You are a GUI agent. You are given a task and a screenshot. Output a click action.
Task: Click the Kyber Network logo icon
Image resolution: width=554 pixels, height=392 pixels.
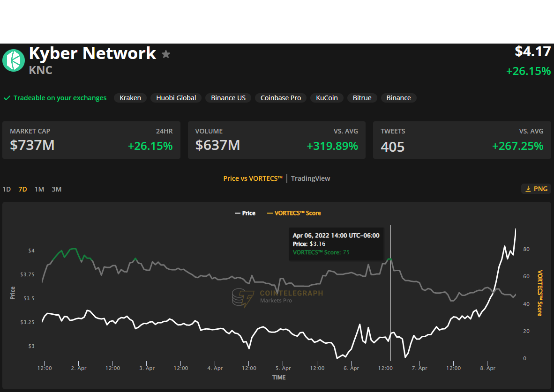tap(14, 60)
